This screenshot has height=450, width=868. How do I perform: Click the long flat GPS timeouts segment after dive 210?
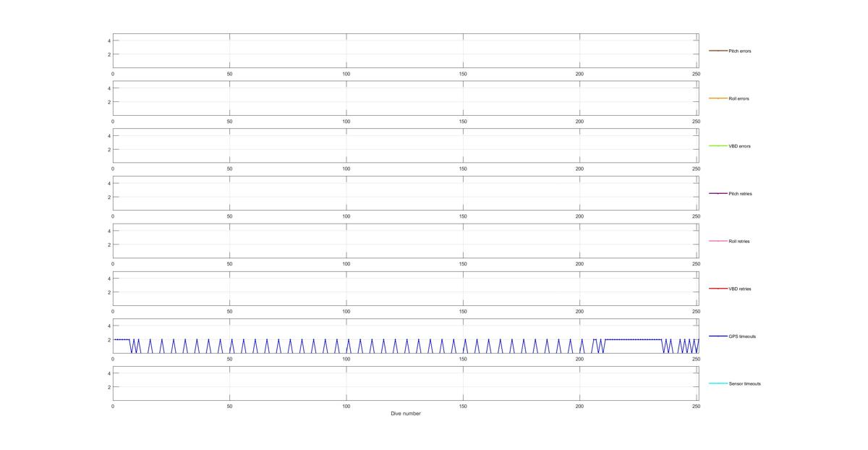coord(633,339)
